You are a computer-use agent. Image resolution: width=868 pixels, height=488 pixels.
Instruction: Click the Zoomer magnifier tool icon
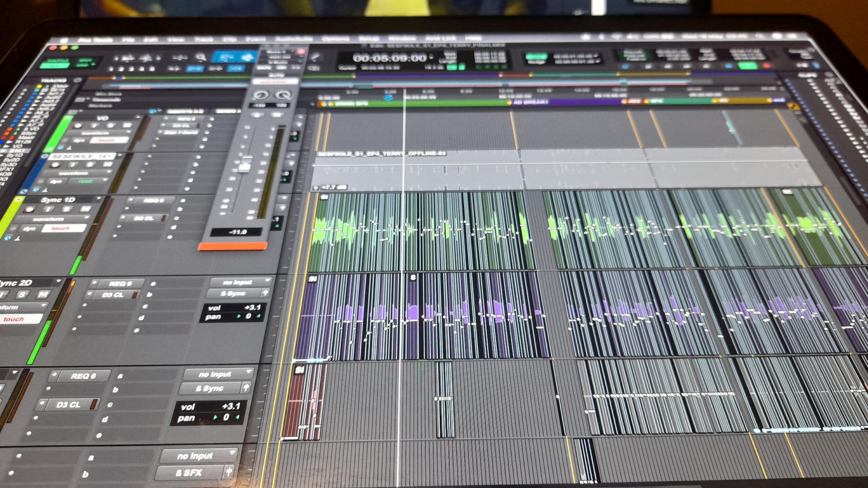tap(201, 57)
